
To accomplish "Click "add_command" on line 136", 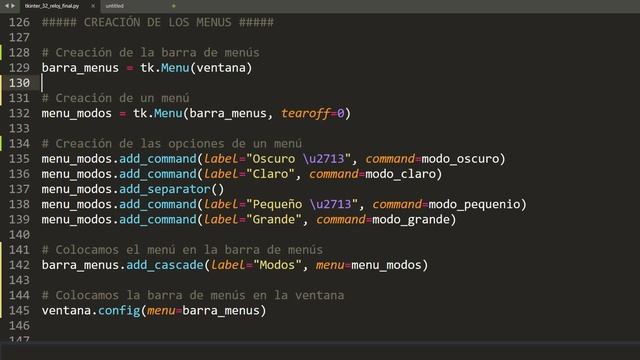I will [x=158, y=174].
